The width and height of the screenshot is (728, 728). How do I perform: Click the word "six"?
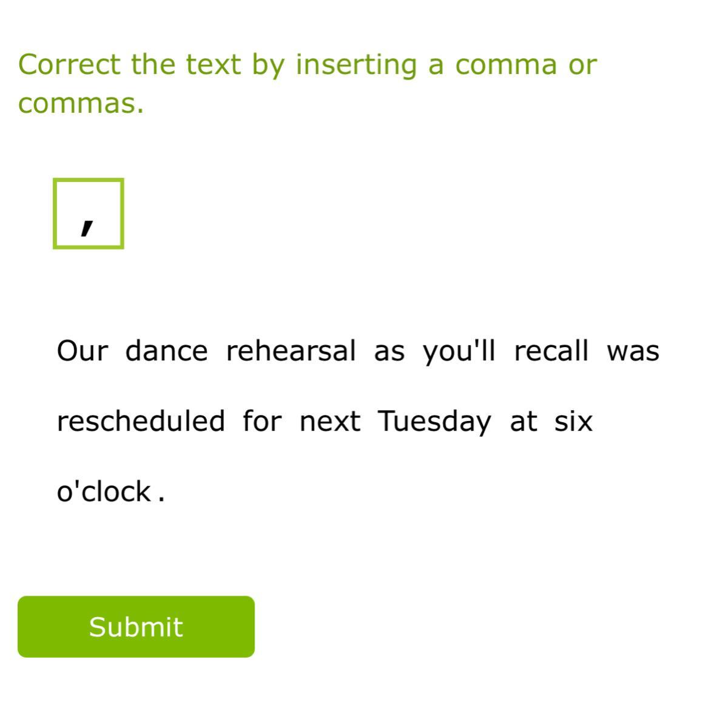pyautogui.click(x=573, y=421)
